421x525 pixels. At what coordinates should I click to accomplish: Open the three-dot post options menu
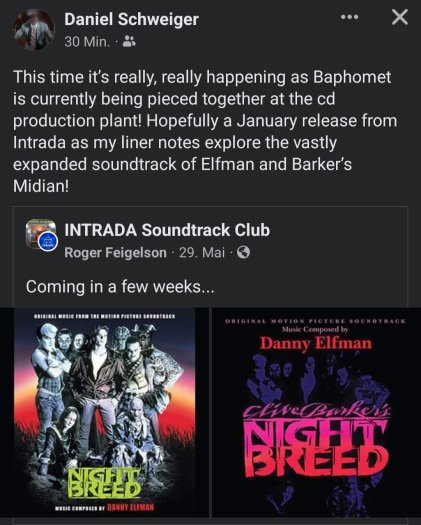click(349, 17)
